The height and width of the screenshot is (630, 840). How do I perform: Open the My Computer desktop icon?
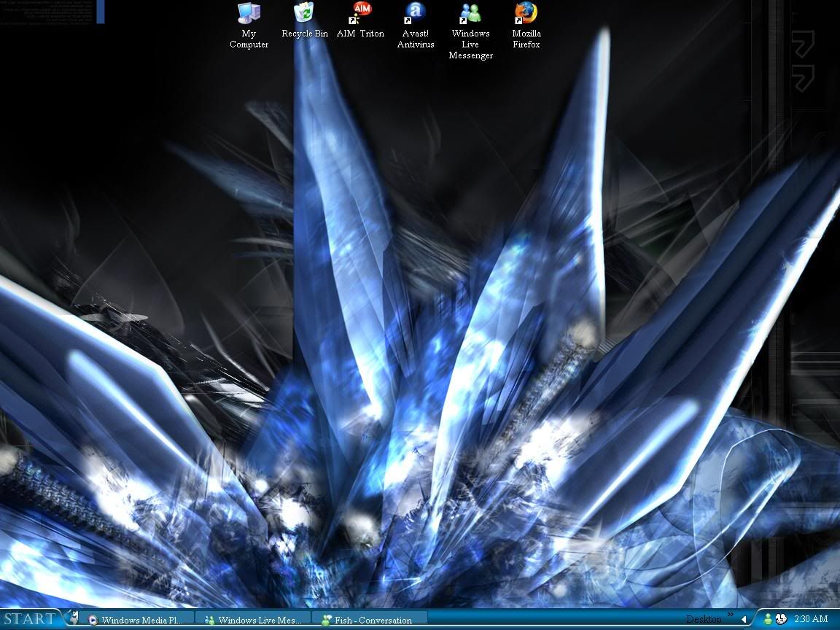coord(249,13)
